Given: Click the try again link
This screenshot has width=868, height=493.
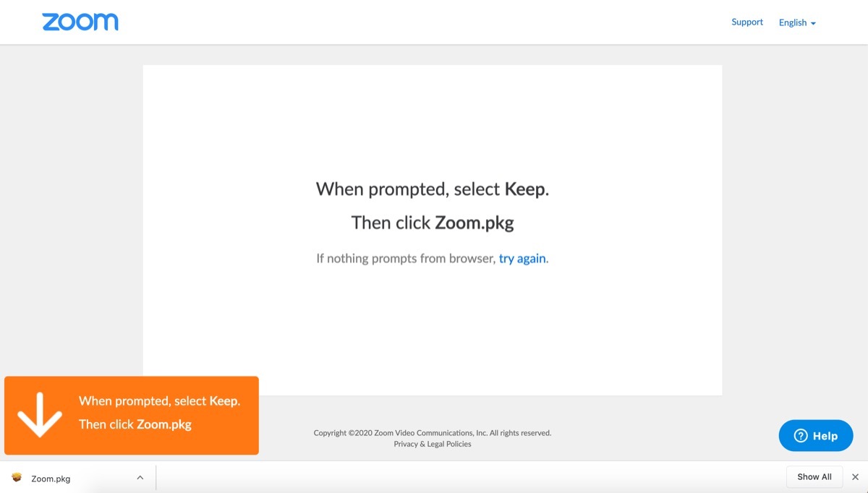Looking at the screenshot, I should point(522,258).
